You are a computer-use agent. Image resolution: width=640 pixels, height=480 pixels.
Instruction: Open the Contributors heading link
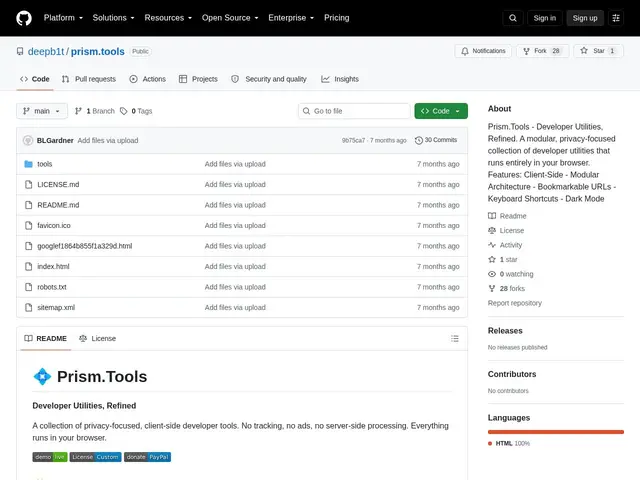(x=512, y=374)
